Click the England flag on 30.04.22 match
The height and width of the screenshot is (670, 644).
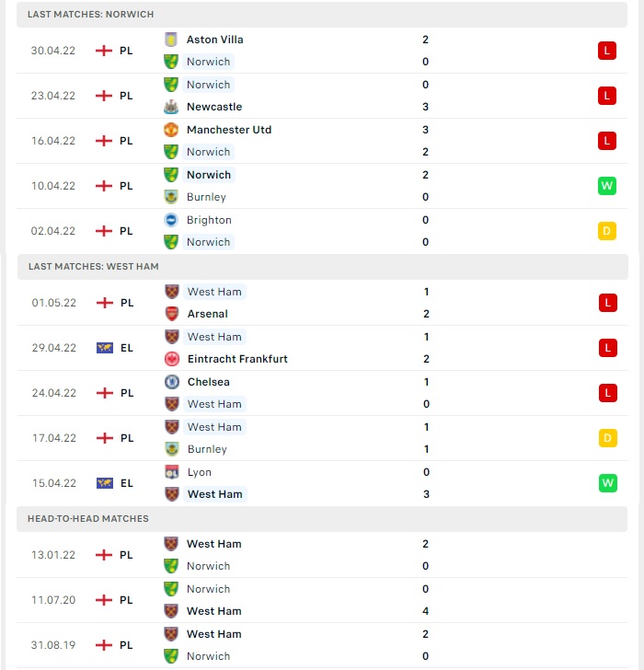click(x=104, y=51)
